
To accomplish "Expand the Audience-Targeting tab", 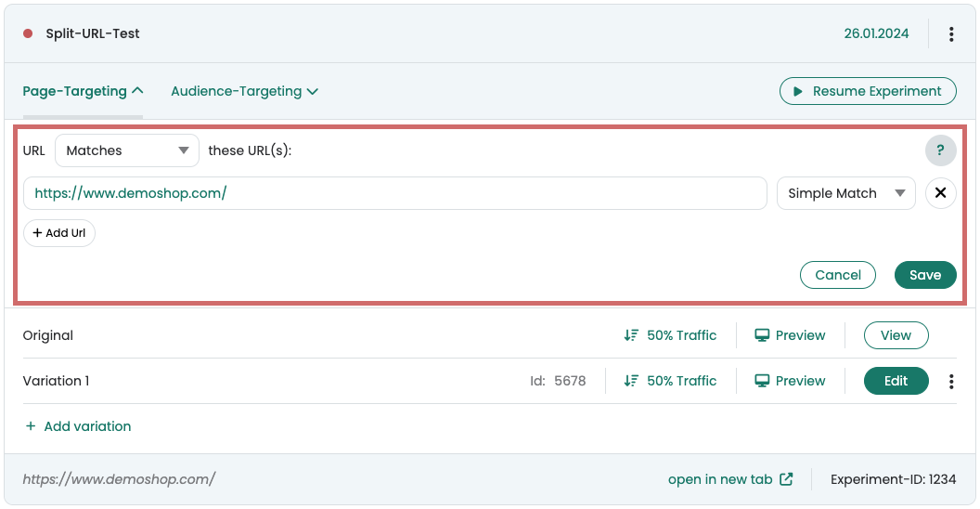I will click(244, 91).
